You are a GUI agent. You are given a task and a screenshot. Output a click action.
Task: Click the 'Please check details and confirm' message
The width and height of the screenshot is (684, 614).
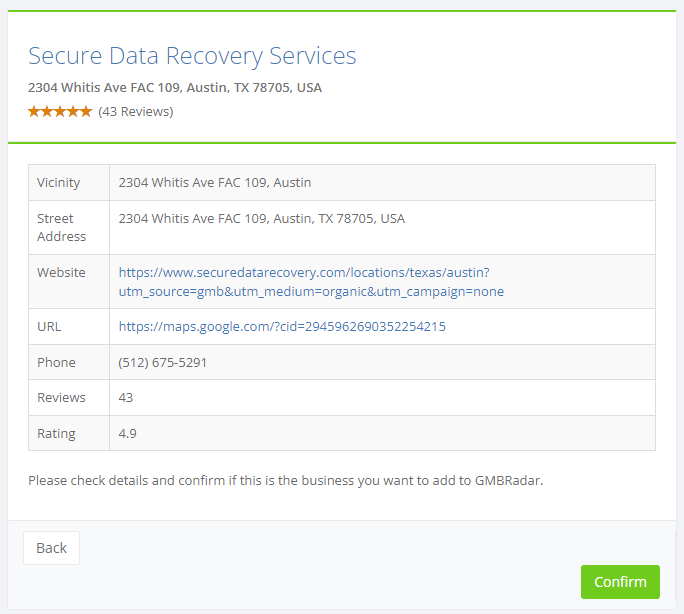click(286, 481)
